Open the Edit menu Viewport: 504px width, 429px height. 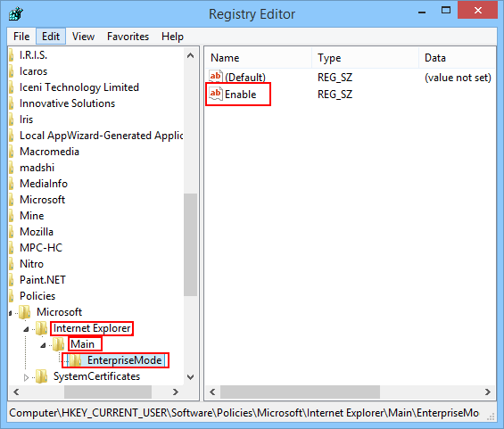(x=51, y=37)
